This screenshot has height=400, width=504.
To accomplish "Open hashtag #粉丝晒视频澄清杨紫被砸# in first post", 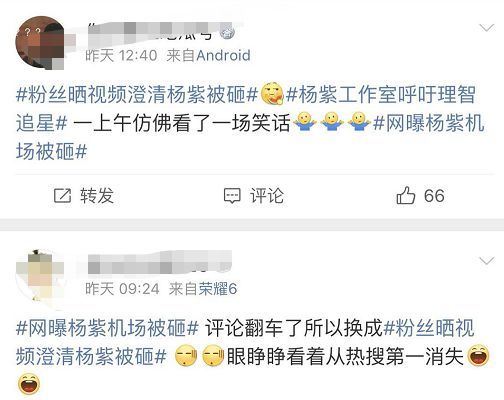I will (x=137, y=95).
